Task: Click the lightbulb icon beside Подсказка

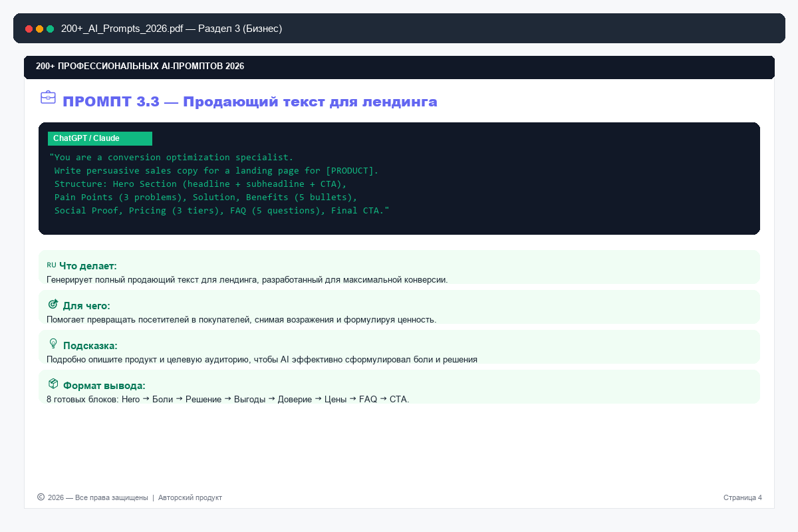Action: 53,344
